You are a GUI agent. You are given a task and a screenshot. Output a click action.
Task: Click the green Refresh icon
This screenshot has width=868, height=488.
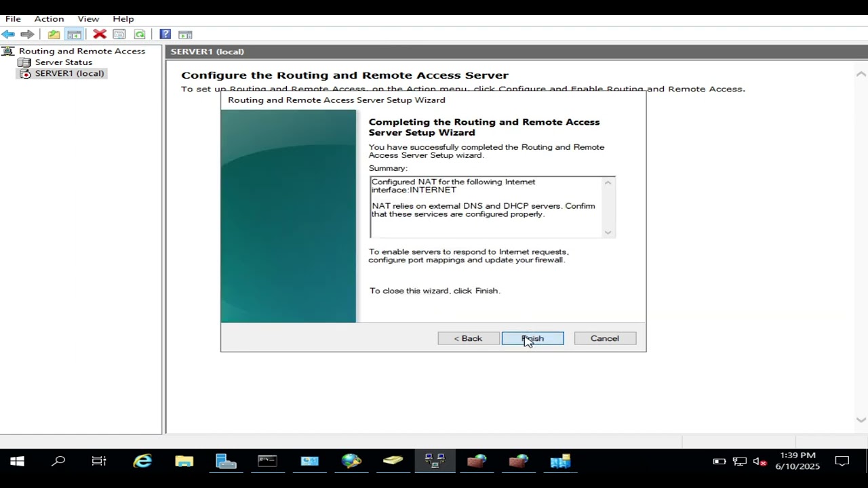coord(140,34)
